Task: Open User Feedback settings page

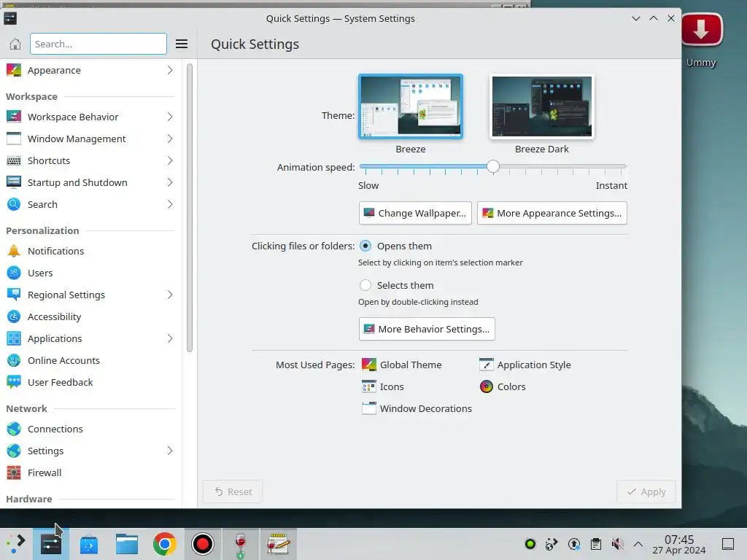Action: pos(90,382)
